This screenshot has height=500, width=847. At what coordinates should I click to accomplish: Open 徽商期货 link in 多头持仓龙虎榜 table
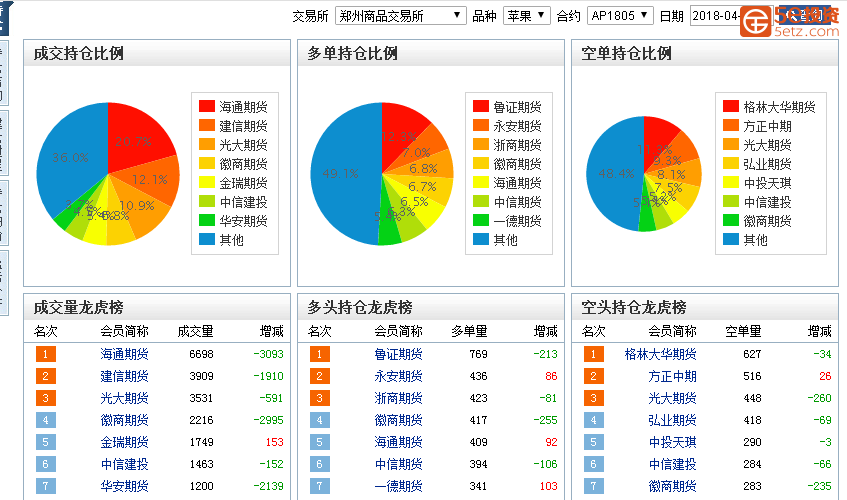pyautogui.click(x=398, y=420)
